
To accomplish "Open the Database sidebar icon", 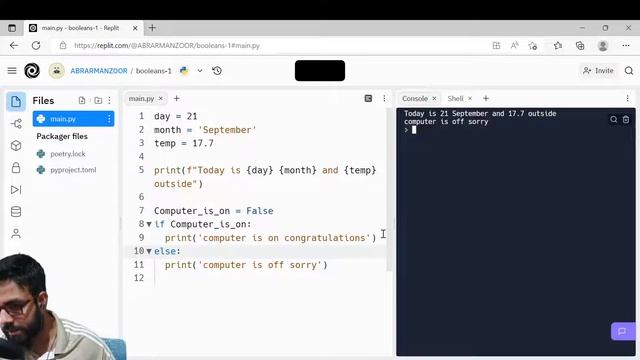I will [16, 211].
